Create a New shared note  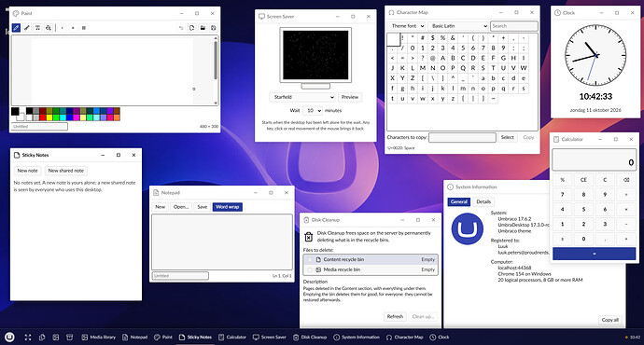[65, 171]
